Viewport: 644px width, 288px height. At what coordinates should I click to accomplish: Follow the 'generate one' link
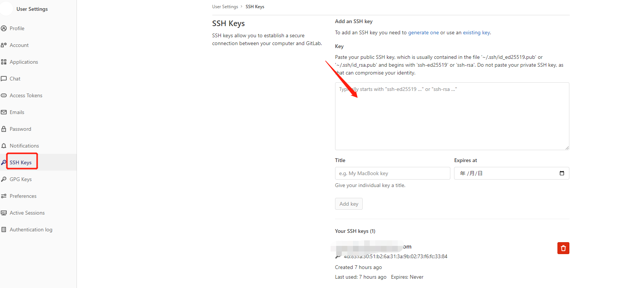pyautogui.click(x=423, y=32)
